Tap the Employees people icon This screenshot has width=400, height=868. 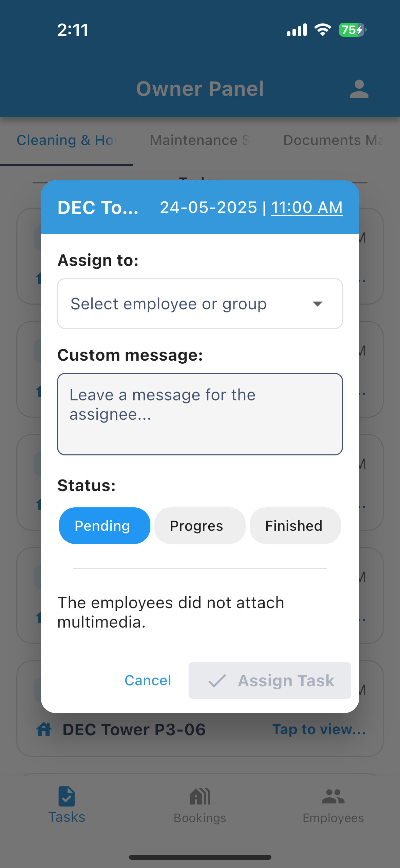(333, 796)
